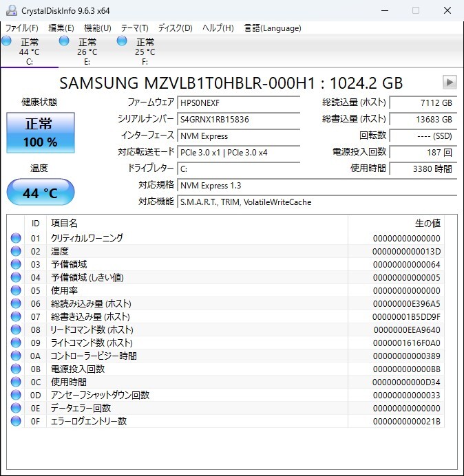This screenshot has height=476, width=464.
Task: Open the ディスク(D) menu
Action: pyautogui.click(x=175, y=28)
